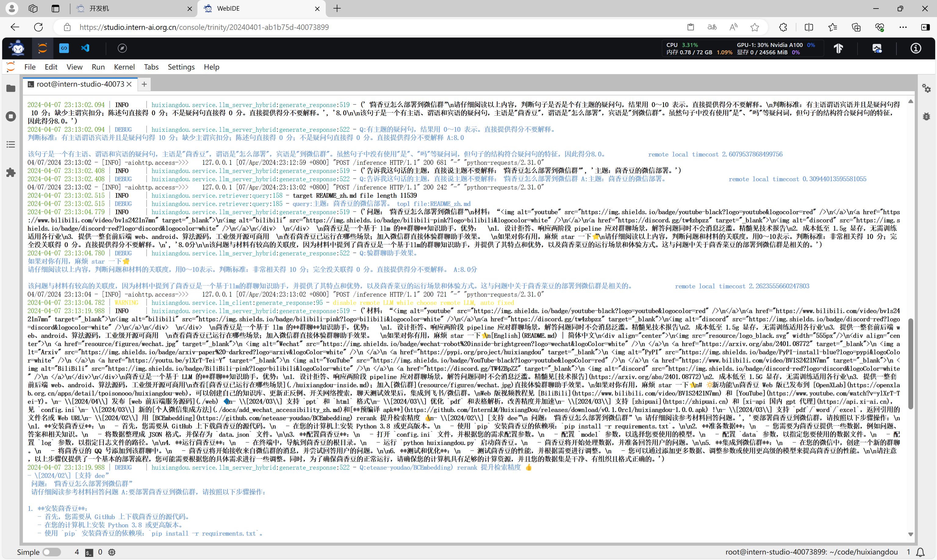Click the InternStudio owl logo
937x560 pixels.
17,48
